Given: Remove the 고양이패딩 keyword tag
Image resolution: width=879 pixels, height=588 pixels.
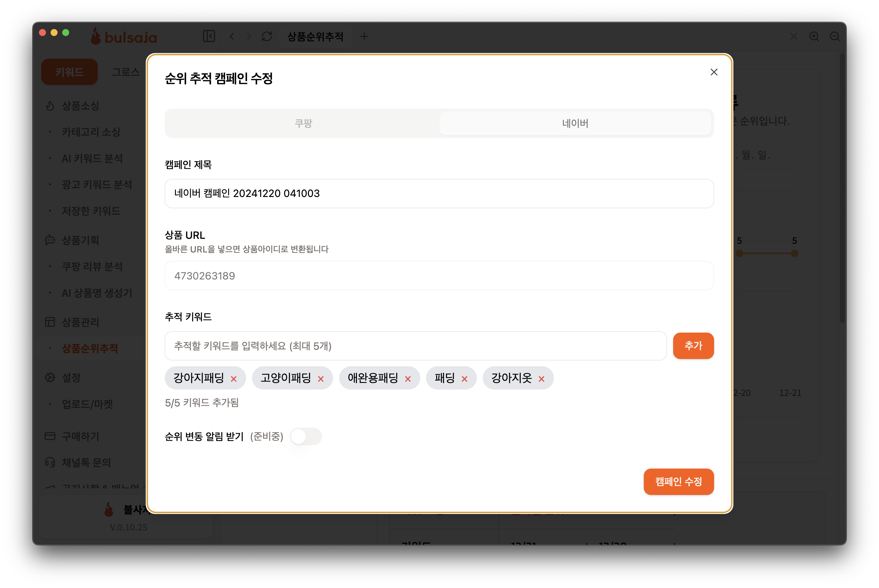Looking at the screenshot, I should (x=321, y=379).
